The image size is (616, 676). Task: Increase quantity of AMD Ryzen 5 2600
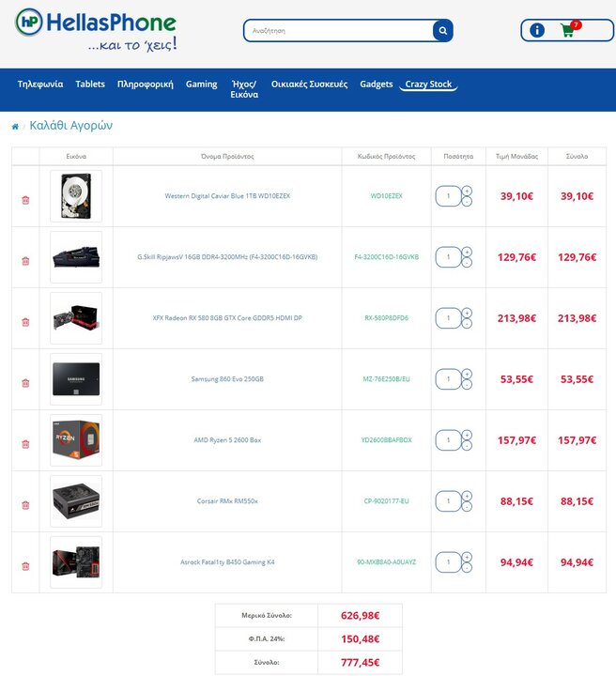(467, 435)
